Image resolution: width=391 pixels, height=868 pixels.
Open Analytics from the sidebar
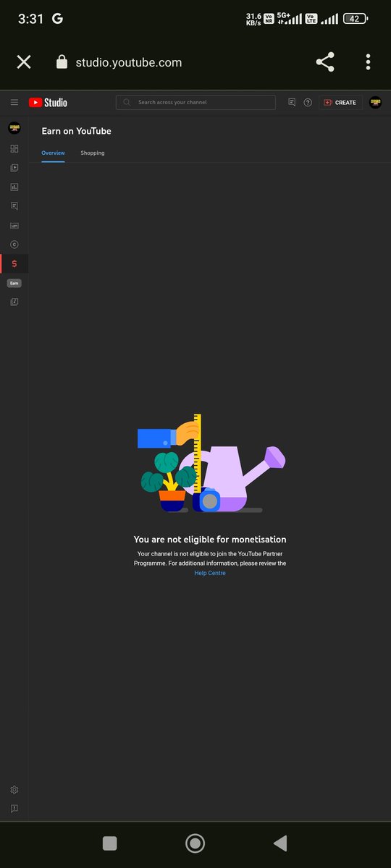pos(14,187)
